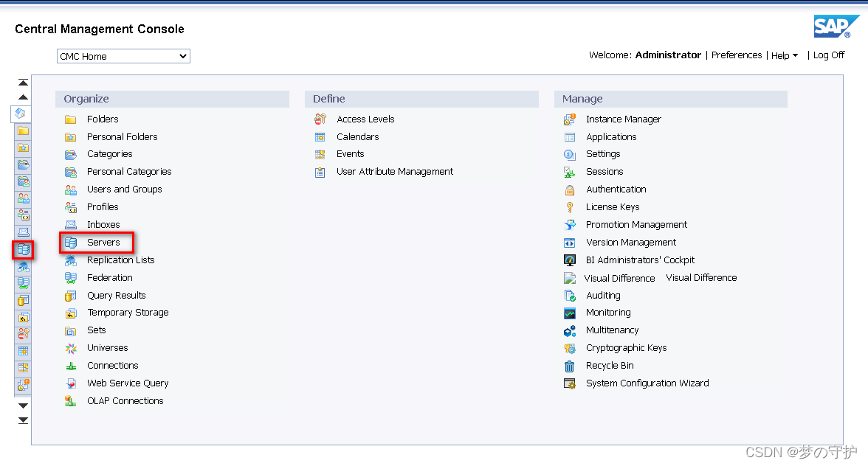Open Calendars grid icon in left sidebar
868x466 pixels.
pyautogui.click(x=24, y=351)
